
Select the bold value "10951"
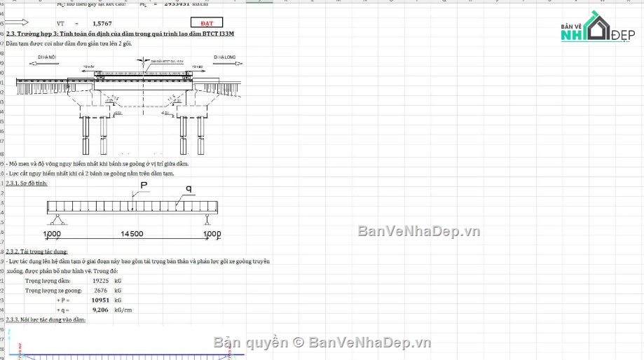[x=100, y=300]
